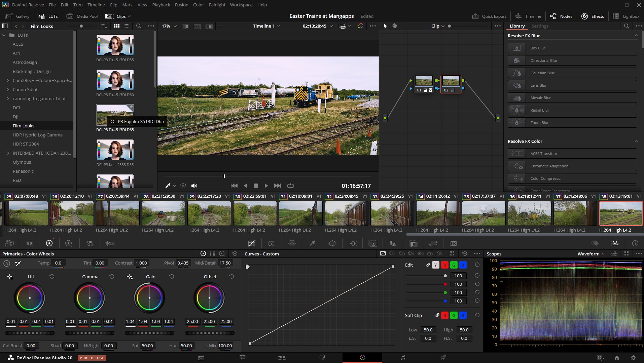Toggle the Gallery panel button
This screenshot has width=644, height=363.
pyautogui.click(x=18, y=16)
